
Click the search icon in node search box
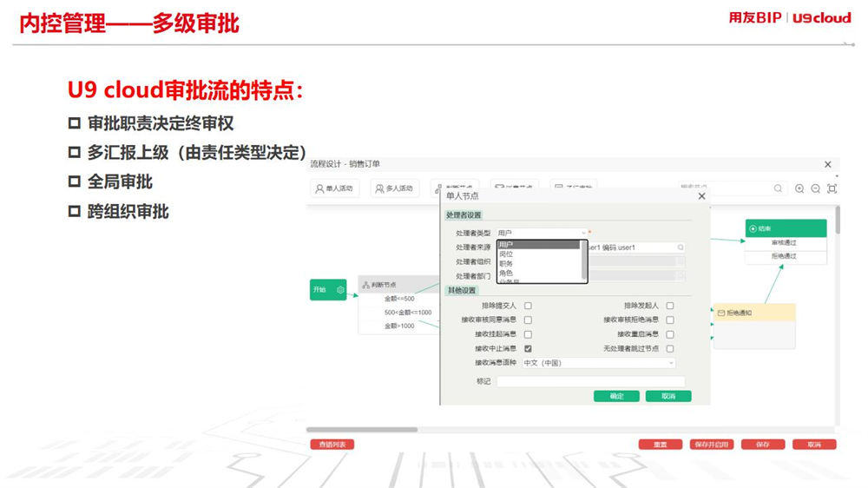pyautogui.click(x=778, y=189)
